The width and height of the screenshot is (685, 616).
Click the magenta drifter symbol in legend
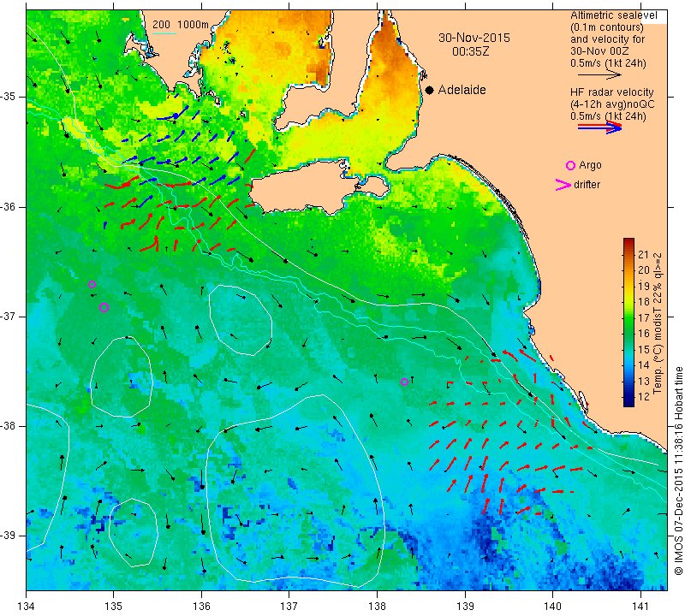pyautogui.click(x=563, y=185)
